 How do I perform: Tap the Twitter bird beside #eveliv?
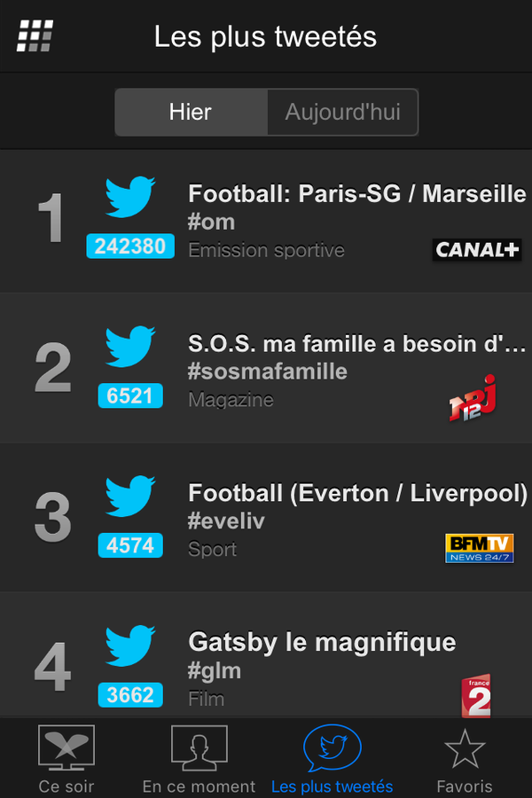click(130, 497)
